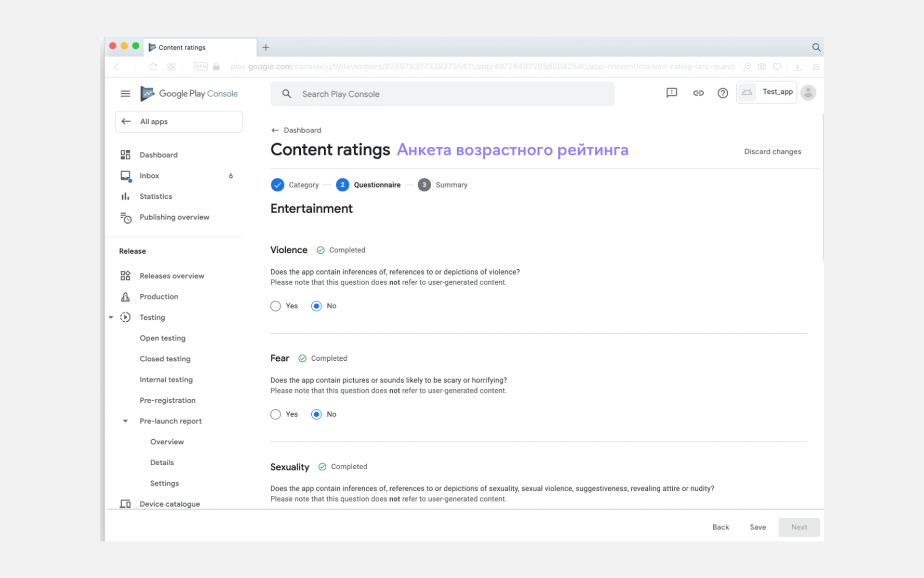This screenshot has height=578, width=924.
Task: Click the Search Play Console field
Action: pos(442,94)
